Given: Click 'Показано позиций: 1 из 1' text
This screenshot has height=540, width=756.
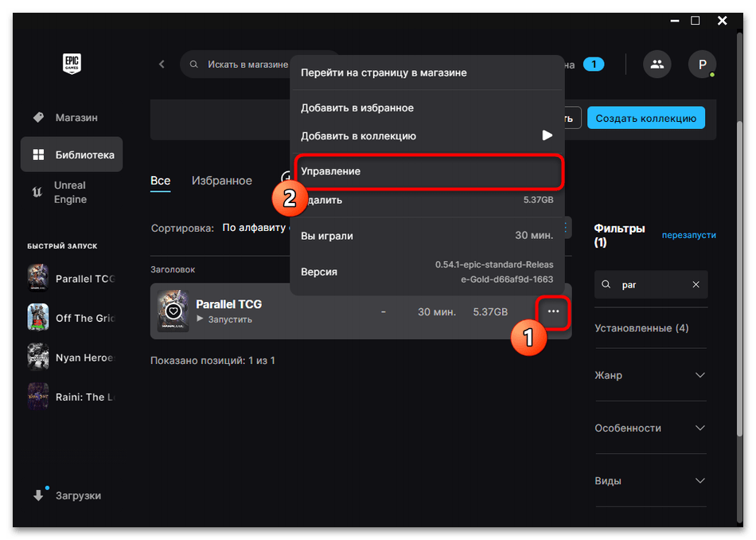Looking at the screenshot, I should pyautogui.click(x=212, y=361).
